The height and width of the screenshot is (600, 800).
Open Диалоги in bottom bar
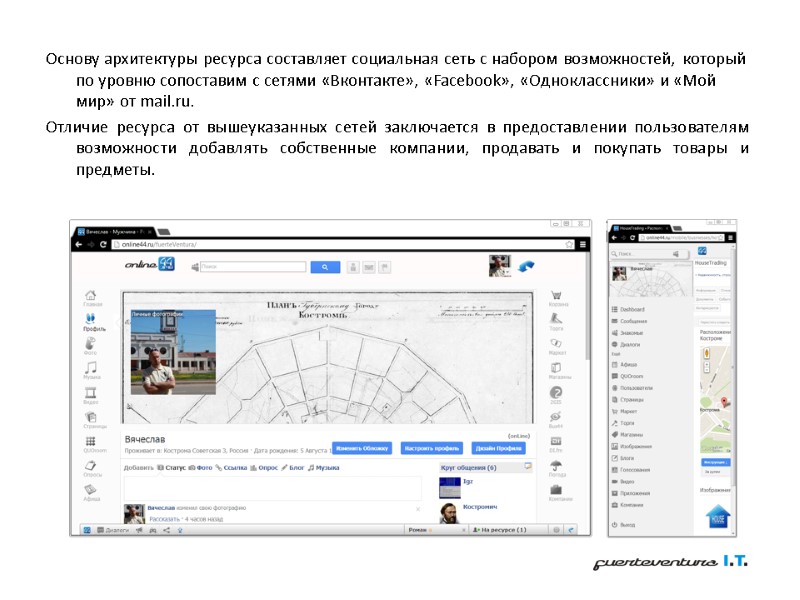tap(113, 530)
